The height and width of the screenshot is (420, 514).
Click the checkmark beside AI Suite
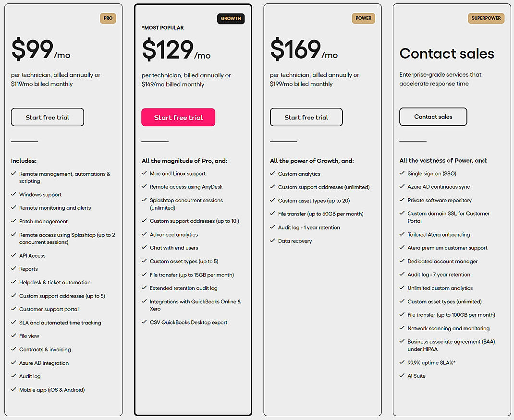(x=402, y=376)
